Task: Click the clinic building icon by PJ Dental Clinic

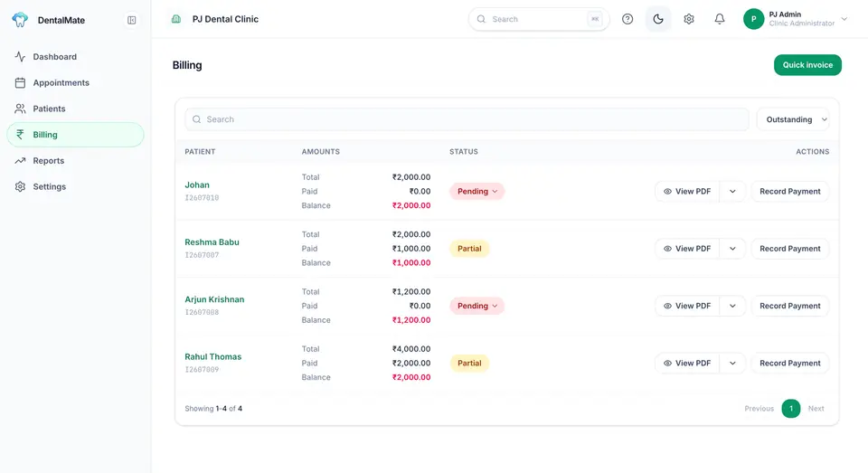Action: pyautogui.click(x=176, y=19)
